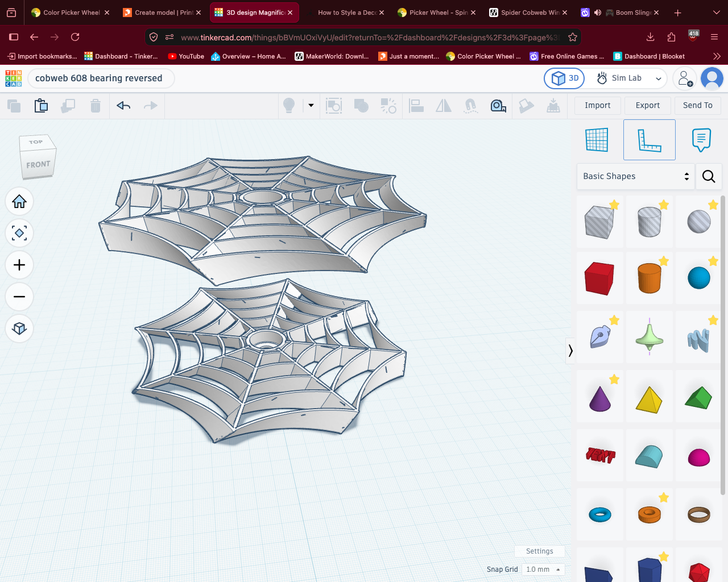Switch to the Color Picker Wheel tab
This screenshot has width=728, height=582.
coord(71,13)
